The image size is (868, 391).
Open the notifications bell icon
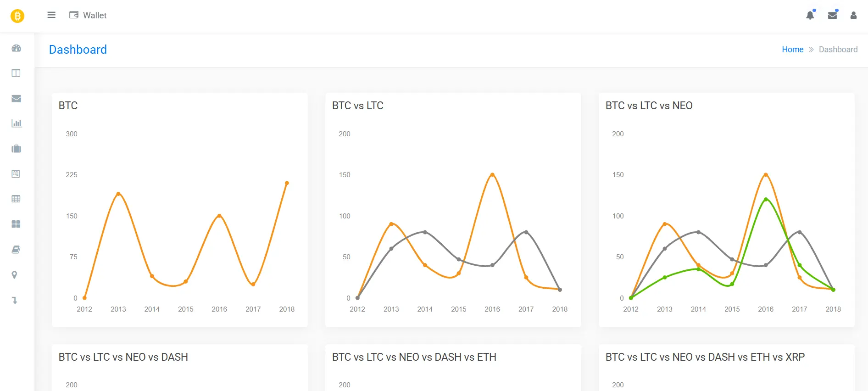pyautogui.click(x=810, y=15)
